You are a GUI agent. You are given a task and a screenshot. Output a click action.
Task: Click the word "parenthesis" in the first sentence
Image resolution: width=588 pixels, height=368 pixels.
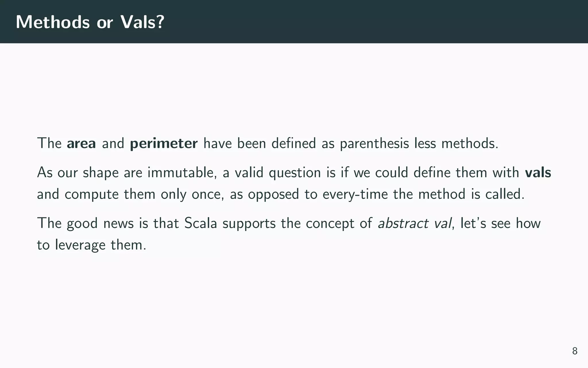tap(374, 144)
